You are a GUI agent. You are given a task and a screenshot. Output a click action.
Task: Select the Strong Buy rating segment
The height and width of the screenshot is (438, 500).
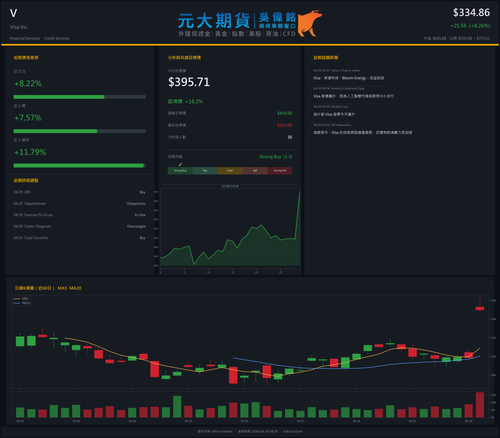click(x=180, y=171)
